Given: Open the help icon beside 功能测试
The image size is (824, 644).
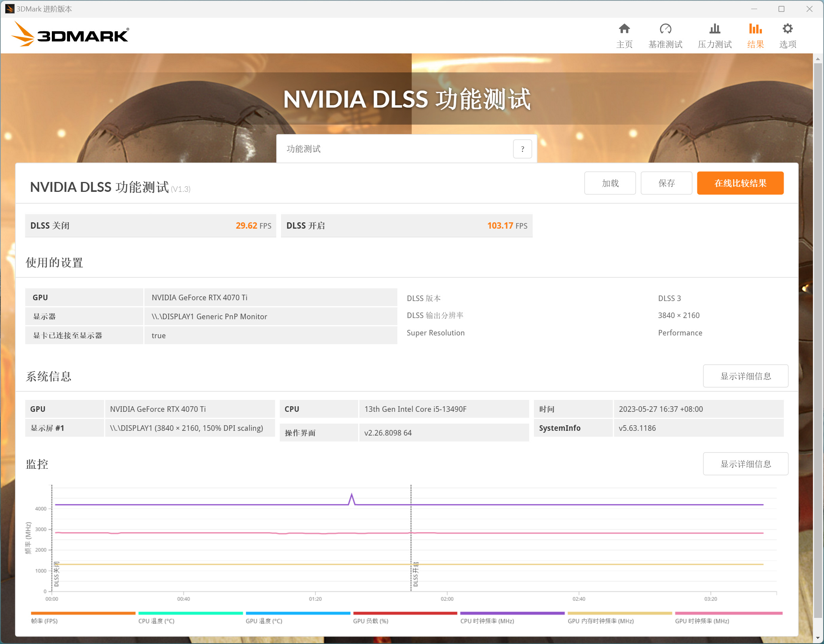Looking at the screenshot, I should [522, 149].
